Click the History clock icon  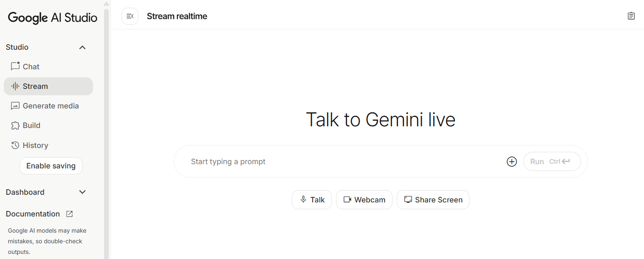tap(15, 145)
